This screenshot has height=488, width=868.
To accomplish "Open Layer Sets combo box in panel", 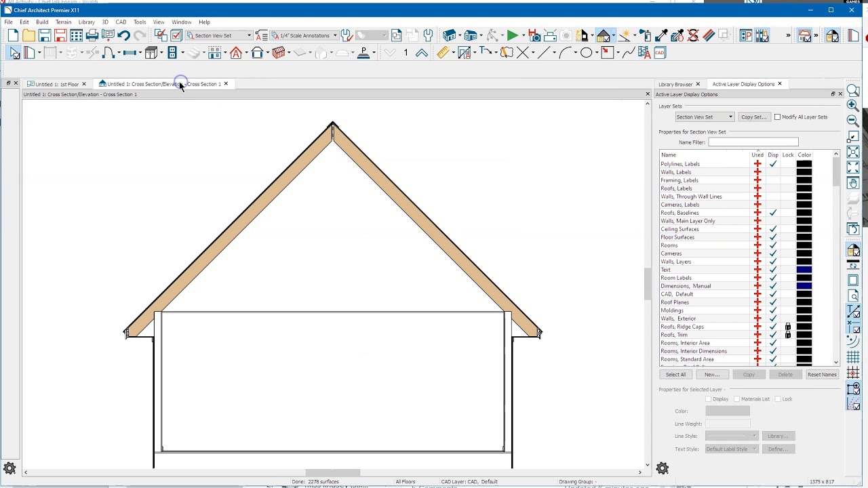I will 705,117.
